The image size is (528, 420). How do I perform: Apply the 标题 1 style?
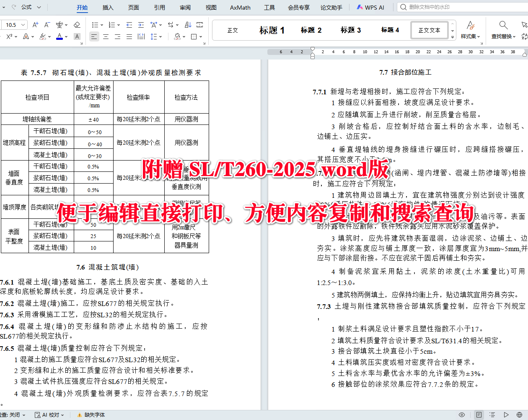(272, 30)
